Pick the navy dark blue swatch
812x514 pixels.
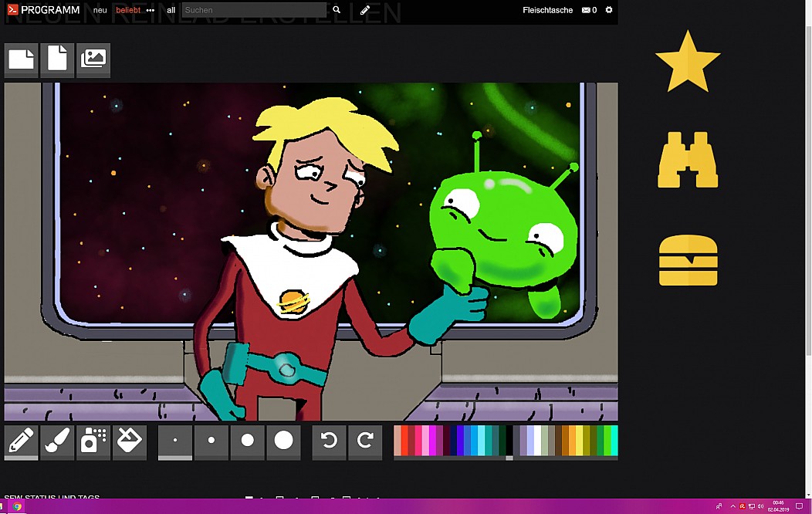click(x=453, y=441)
